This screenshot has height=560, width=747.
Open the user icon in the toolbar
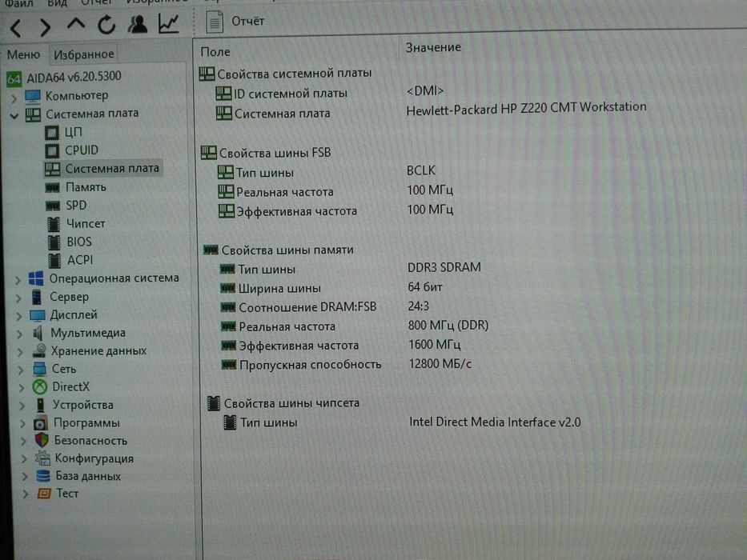pos(138,24)
